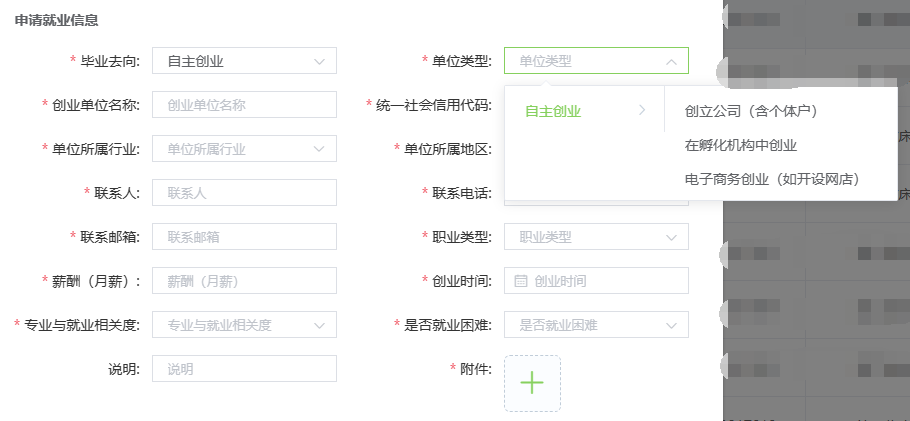Image resolution: width=910 pixels, height=421 pixels.
Task: Select 创立公司（含个体户） option
Action: coord(751,111)
